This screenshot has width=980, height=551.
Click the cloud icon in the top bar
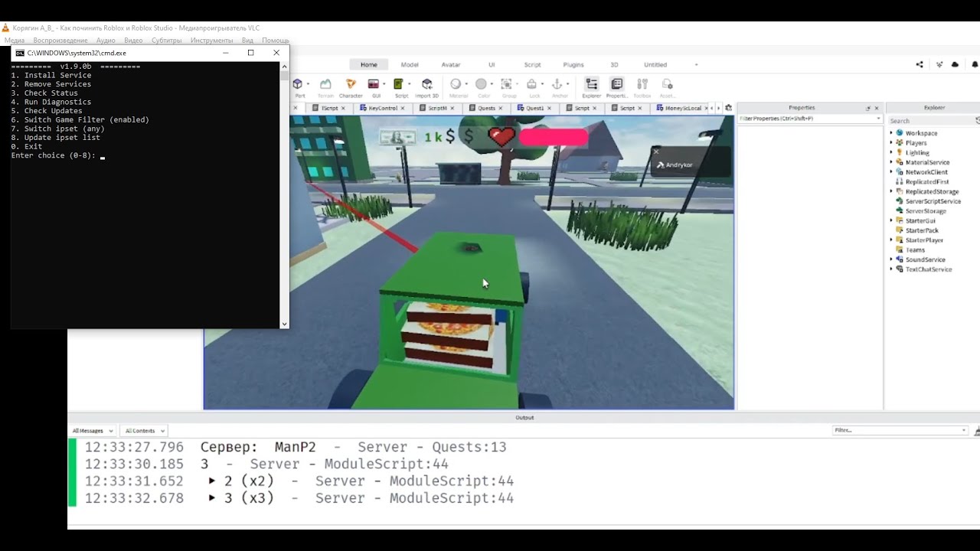point(955,65)
